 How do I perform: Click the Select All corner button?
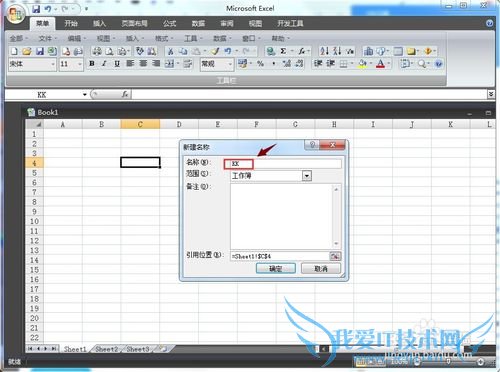point(35,124)
